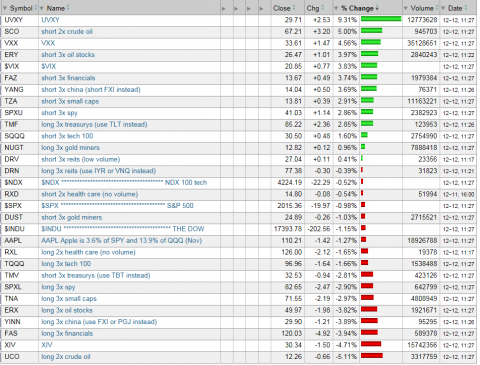Viewport: 480px width, 365px height.
Task: Open the long 3x financials link
Action: pyautogui.click(x=67, y=333)
